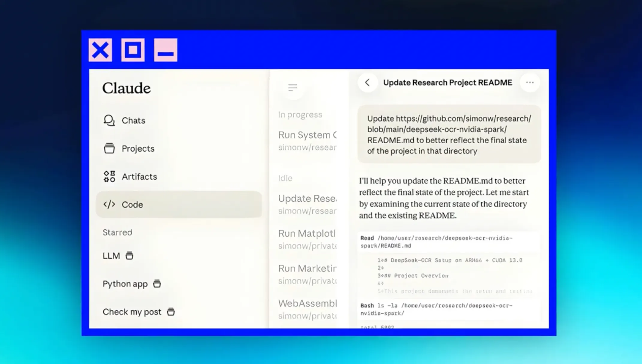Click the Update Research Project README title

(x=448, y=83)
